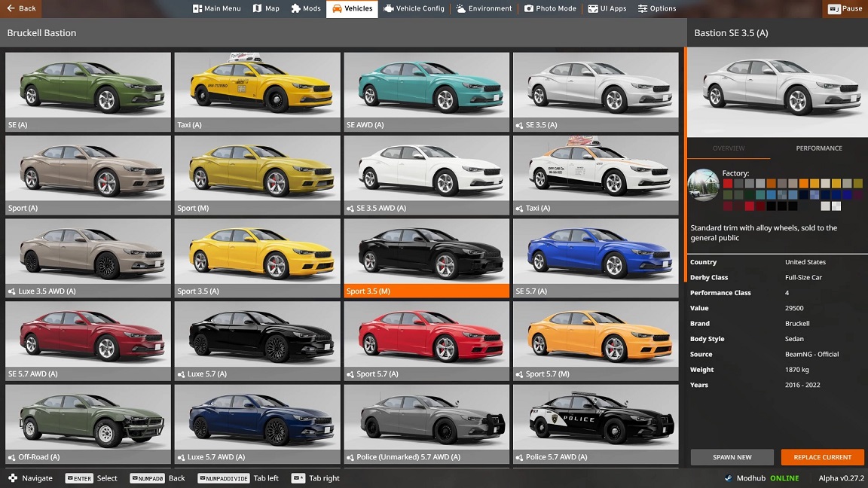Click the Steam Modhub icon in the status bar
Screen dimensions: 868x488
point(727,477)
